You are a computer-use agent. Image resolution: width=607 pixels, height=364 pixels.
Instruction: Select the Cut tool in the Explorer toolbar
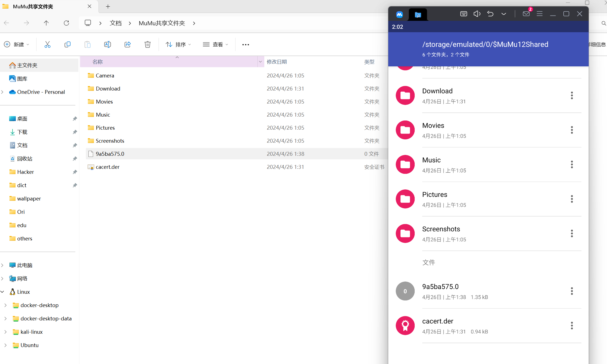pyautogui.click(x=47, y=44)
